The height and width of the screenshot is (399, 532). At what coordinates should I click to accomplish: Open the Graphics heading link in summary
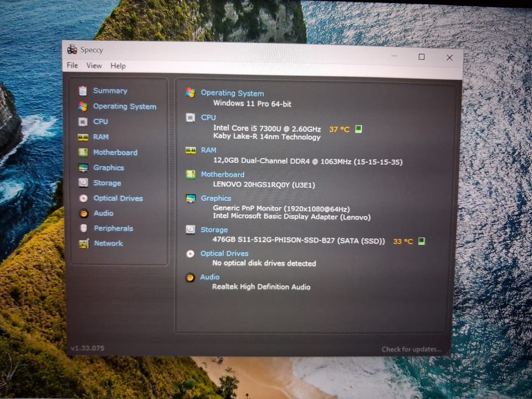[216, 198]
